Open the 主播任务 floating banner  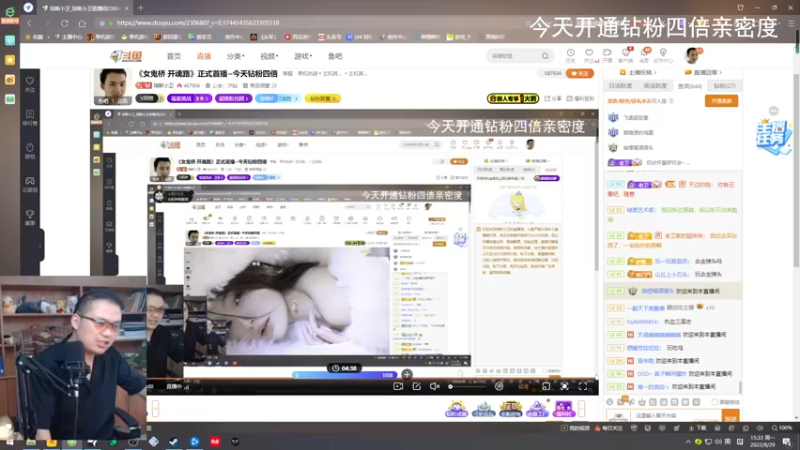[x=773, y=137]
